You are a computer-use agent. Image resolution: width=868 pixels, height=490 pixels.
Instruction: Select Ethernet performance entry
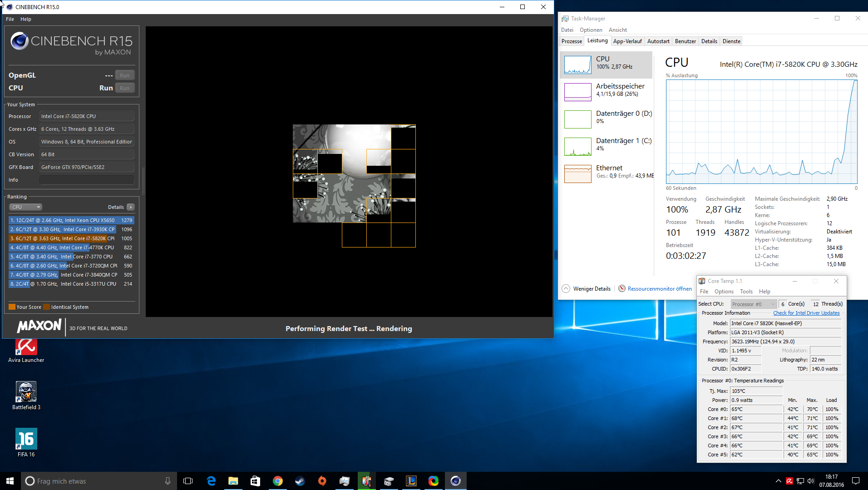606,173
